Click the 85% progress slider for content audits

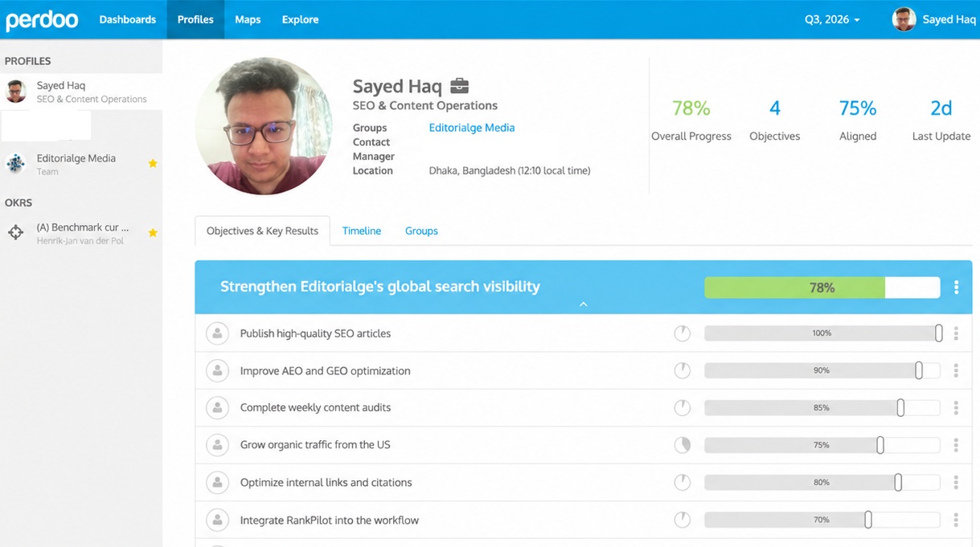822,408
